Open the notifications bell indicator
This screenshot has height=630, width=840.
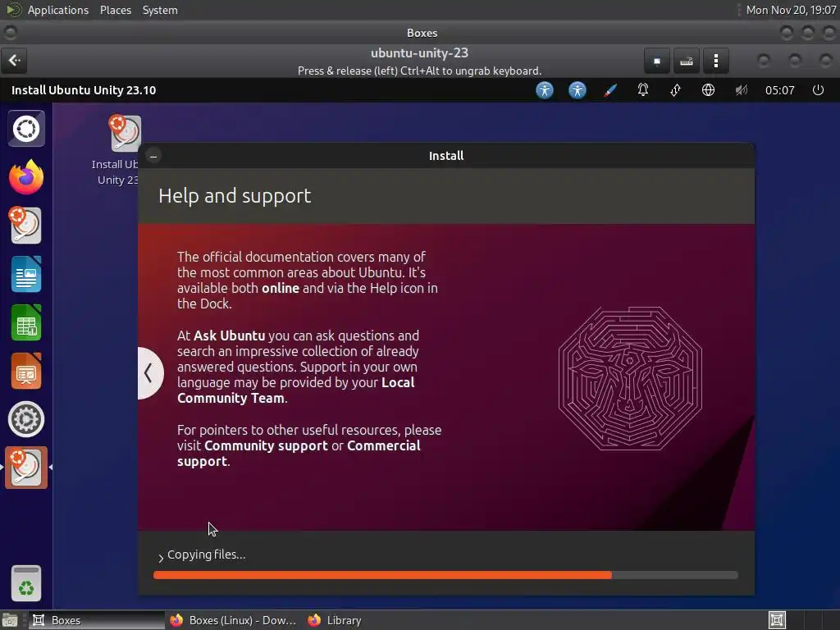point(643,90)
